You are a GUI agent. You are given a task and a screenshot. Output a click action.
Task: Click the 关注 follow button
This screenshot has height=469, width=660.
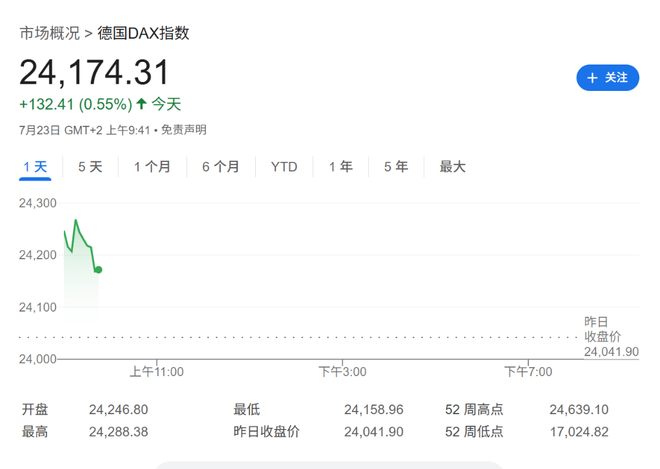pyautogui.click(x=607, y=77)
